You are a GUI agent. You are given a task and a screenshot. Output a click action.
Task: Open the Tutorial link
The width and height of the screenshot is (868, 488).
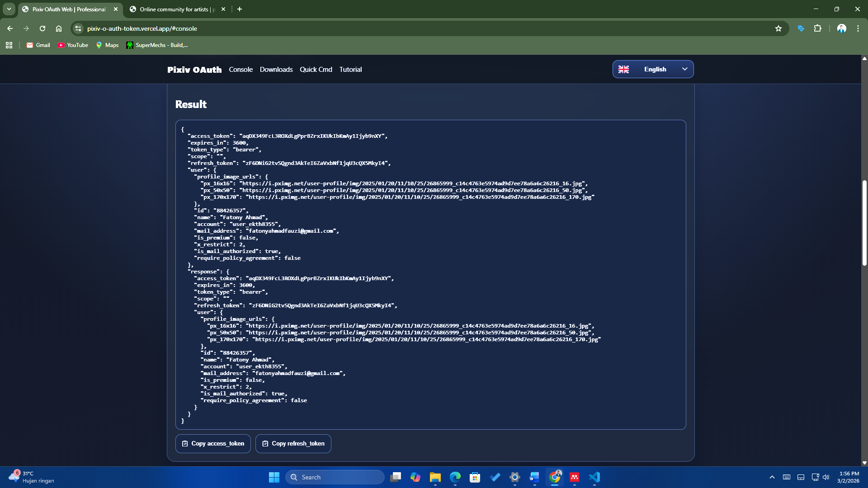(350, 70)
